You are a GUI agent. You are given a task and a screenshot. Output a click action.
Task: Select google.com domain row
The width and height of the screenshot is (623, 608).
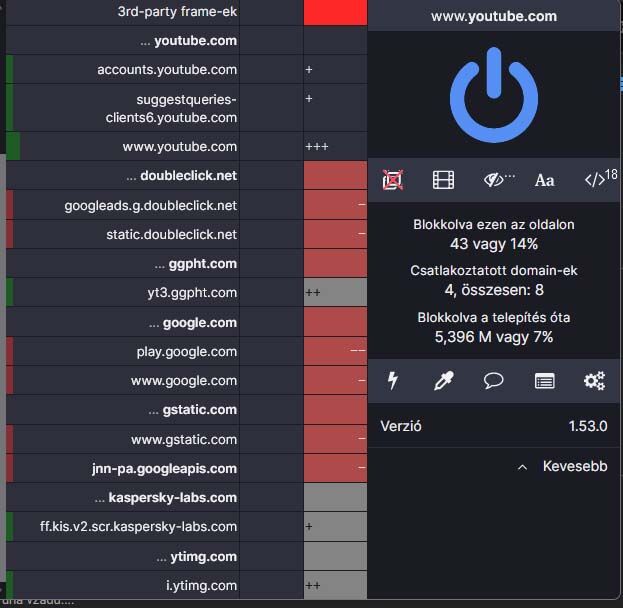pos(123,322)
